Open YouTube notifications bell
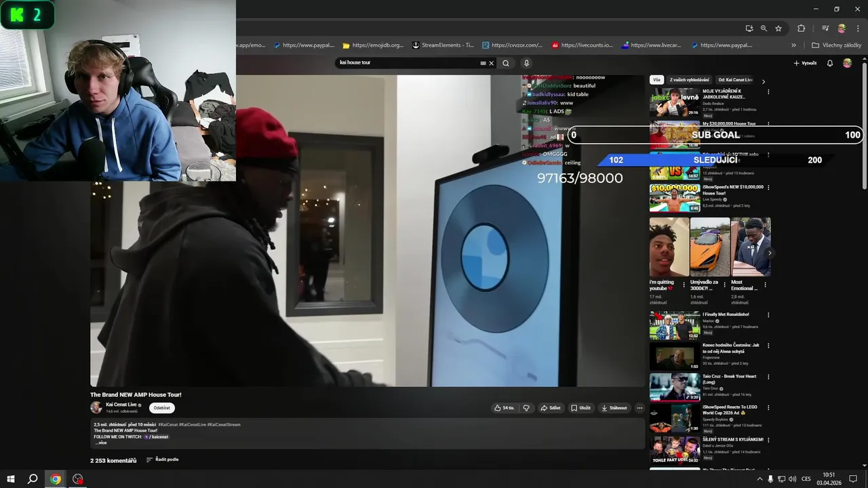 click(830, 63)
